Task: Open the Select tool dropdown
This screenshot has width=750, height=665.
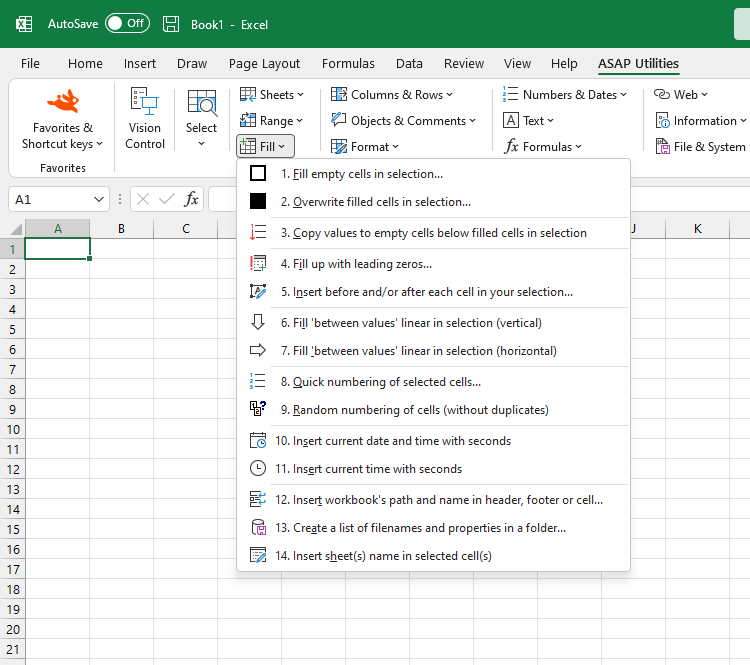Action: click(x=201, y=118)
